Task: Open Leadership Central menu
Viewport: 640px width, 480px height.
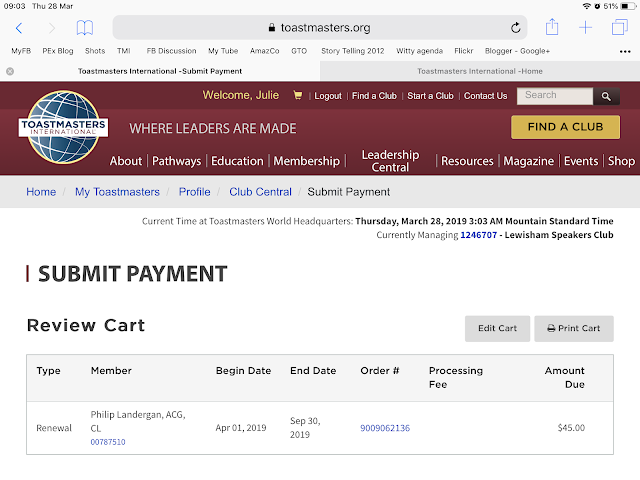Action: point(390,161)
